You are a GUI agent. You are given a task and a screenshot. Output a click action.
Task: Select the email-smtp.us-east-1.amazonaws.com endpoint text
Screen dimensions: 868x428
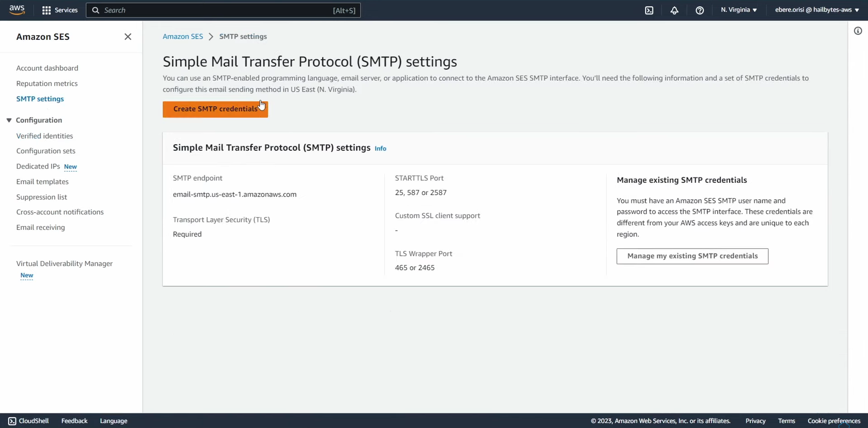pos(235,194)
